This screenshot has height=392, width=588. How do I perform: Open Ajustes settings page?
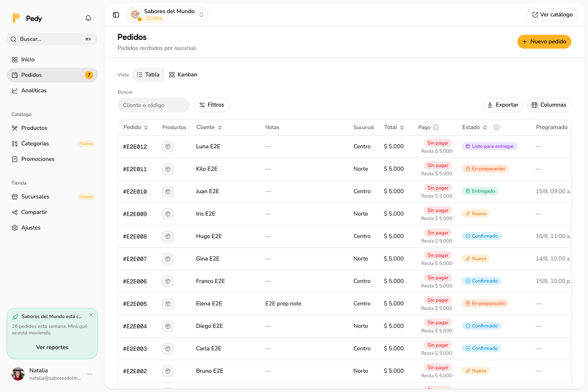tap(52, 228)
